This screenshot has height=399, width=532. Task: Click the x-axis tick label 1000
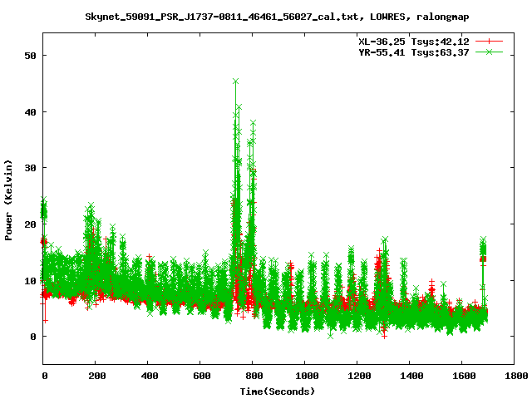307,376
